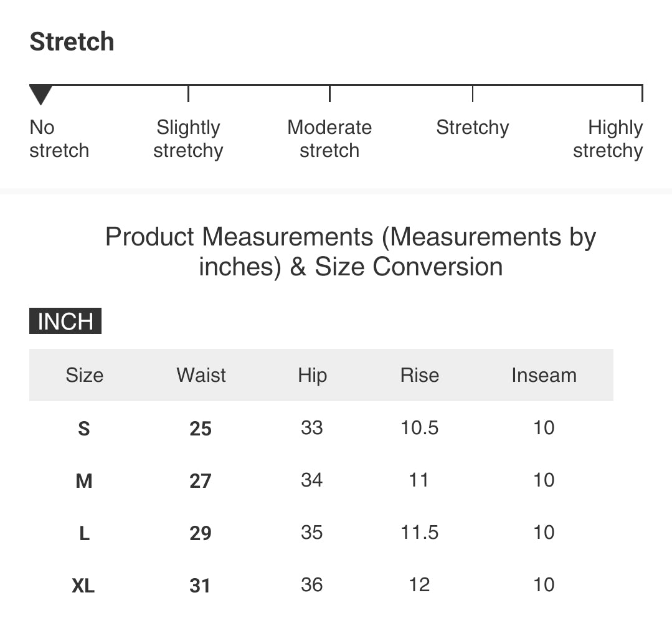The image size is (672, 618).
Task: Click the Size column header
Action: pyautogui.click(x=84, y=375)
